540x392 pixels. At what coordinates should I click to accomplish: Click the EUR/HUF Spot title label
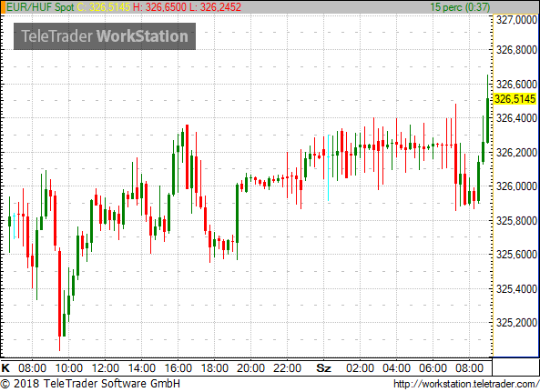[x=41, y=7]
